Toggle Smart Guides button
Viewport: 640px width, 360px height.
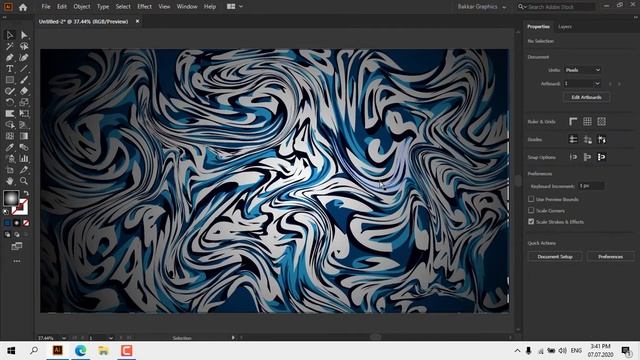click(602, 139)
